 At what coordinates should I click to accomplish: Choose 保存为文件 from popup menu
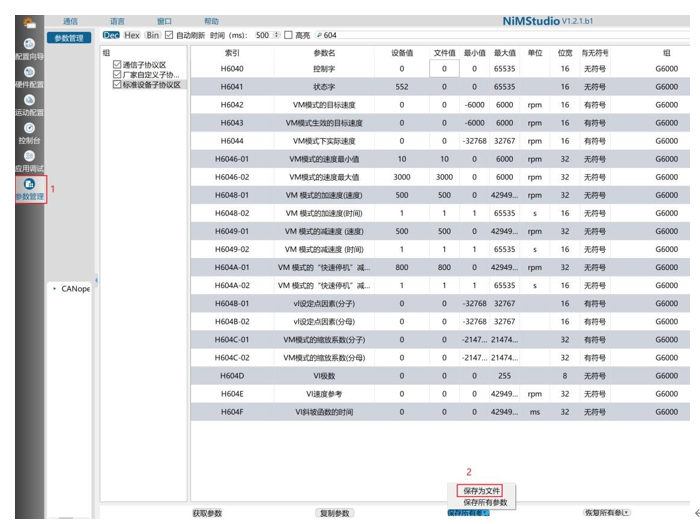[480, 491]
